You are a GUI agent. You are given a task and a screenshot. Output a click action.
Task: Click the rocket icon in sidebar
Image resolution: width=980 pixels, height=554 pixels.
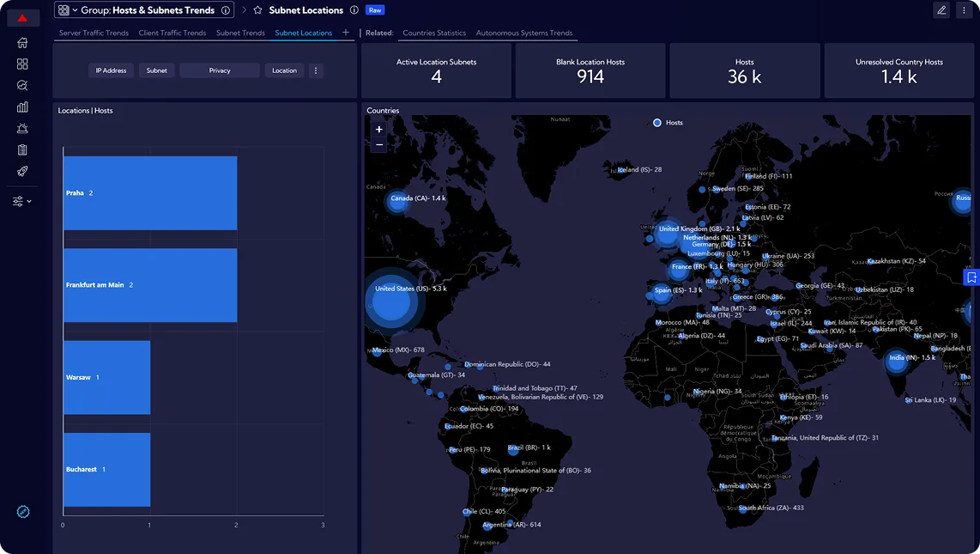pos(22,172)
